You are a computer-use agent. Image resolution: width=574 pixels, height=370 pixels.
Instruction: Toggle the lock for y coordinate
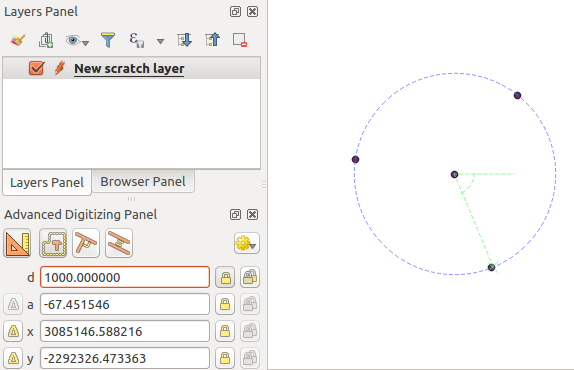(x=225, y=358)
